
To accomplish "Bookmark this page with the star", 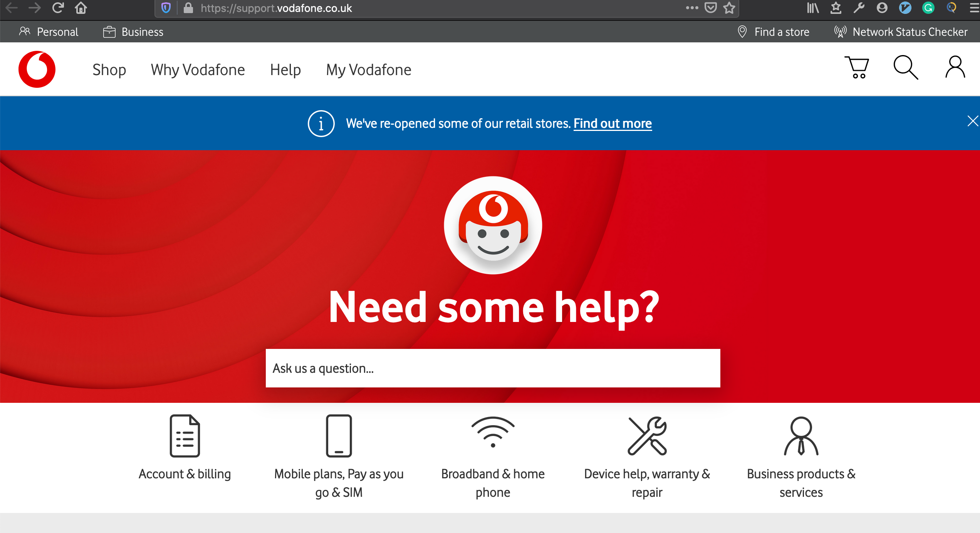I will [728, 8].
